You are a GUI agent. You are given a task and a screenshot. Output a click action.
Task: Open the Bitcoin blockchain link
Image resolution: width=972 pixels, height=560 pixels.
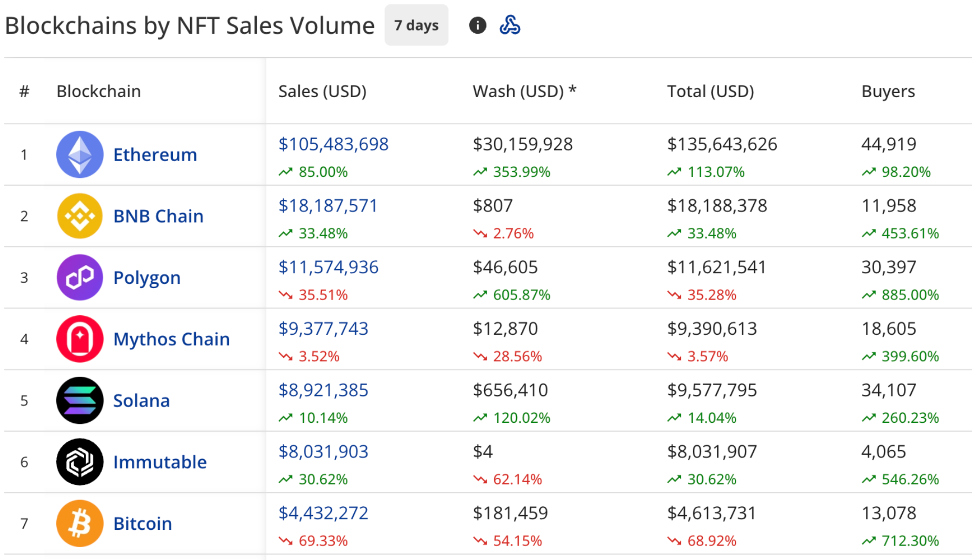coord(142,524)
